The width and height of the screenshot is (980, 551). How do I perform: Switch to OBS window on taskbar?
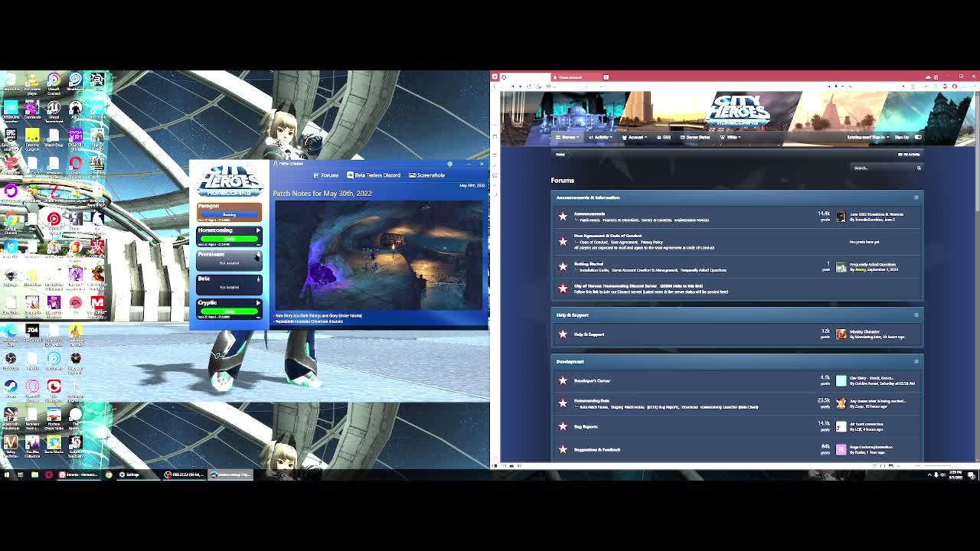[x=184, y=474]
